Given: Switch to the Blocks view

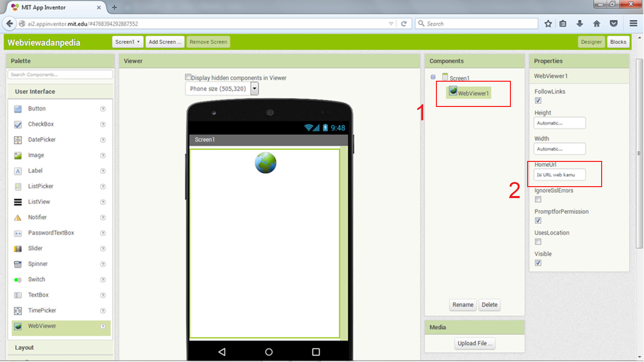Looking at the screenshot, I should click(x=618, y=42).
